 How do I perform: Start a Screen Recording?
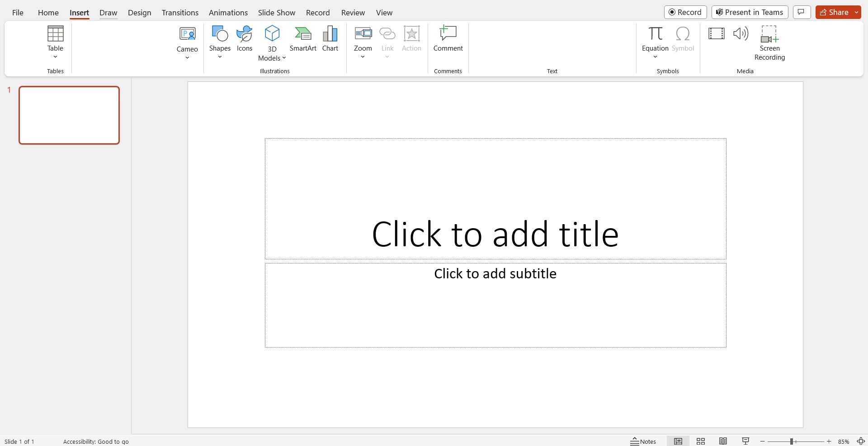(769, 43)
